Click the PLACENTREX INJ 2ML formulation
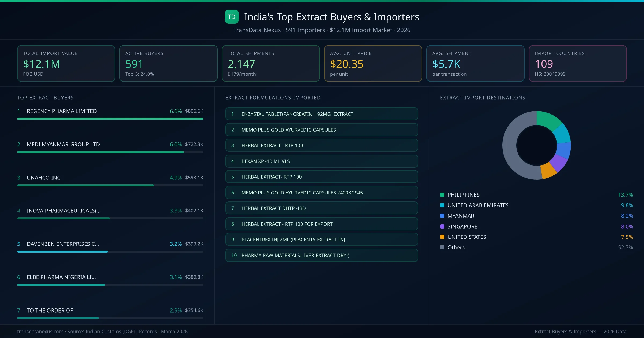The image size is (644, 338). 321,239
